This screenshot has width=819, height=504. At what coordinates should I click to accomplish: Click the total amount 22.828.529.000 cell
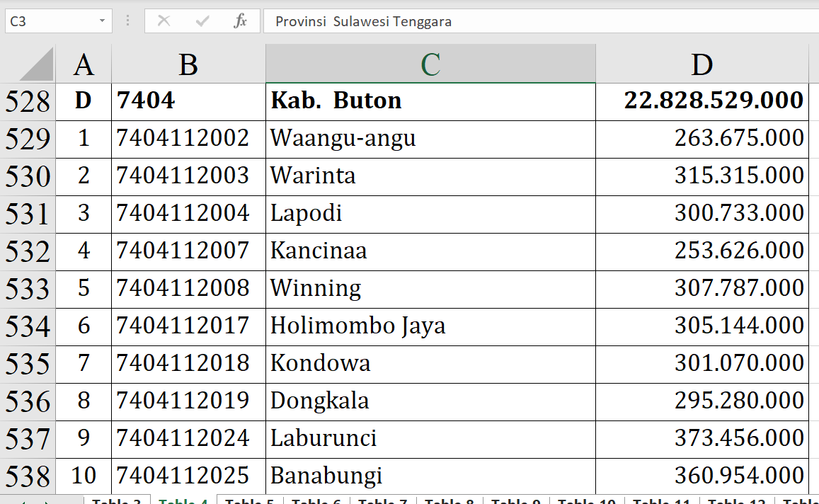pos(701,101)
